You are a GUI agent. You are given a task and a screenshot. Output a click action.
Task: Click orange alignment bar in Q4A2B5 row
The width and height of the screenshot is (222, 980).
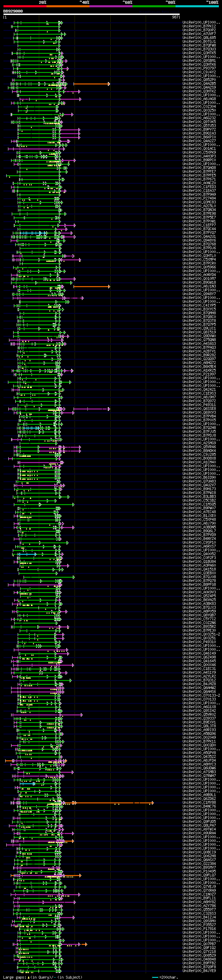(x=92, y=84)
